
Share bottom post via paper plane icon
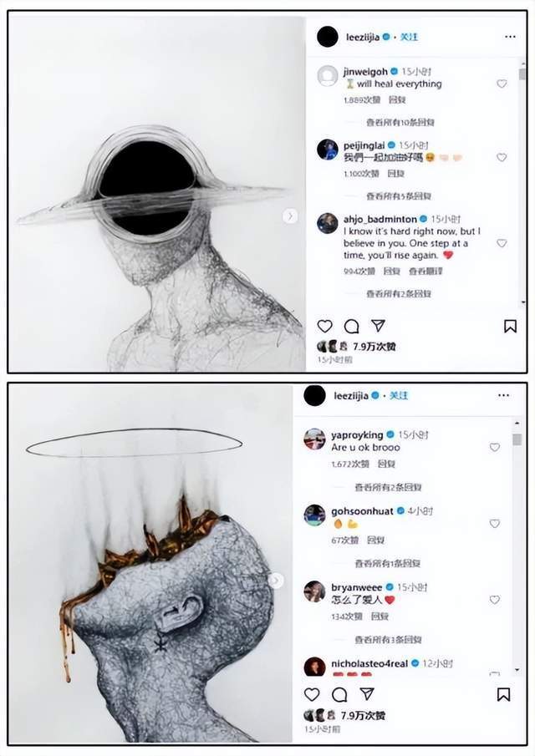click(x=367, y=694)
